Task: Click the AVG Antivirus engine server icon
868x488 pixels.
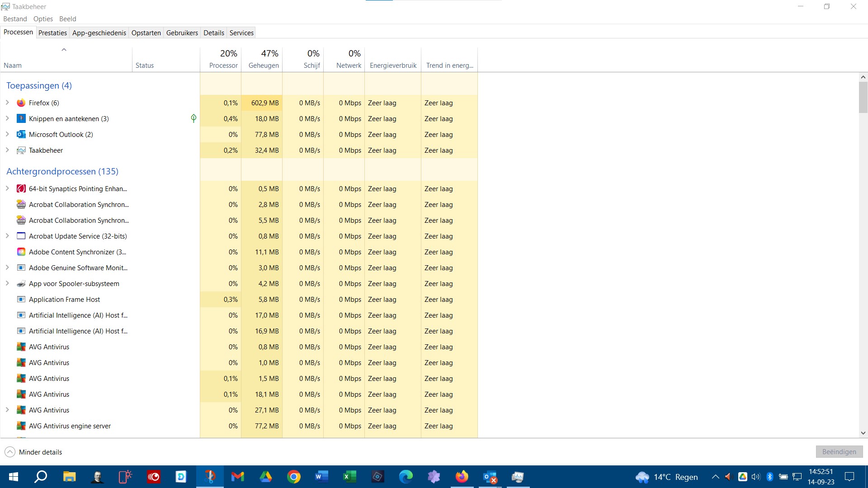Action: [x=21, y=426]
